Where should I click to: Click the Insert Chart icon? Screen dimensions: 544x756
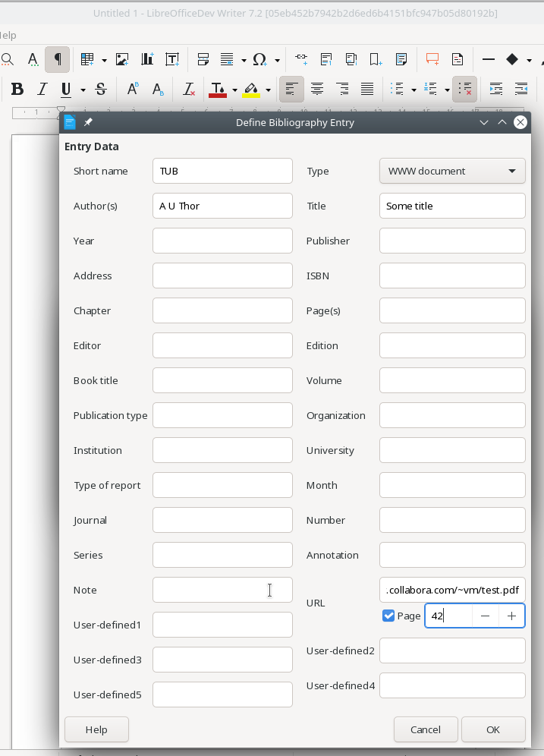tap(147, 59)
